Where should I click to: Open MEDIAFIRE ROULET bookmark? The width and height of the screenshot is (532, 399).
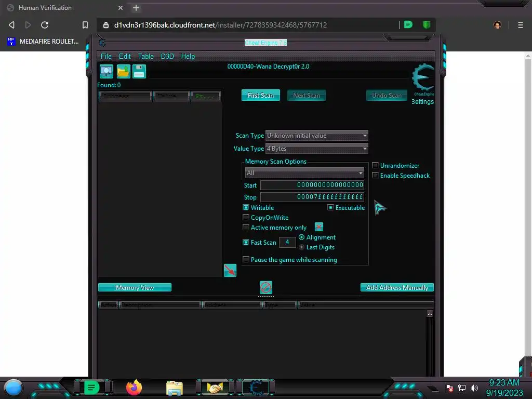point(43,42)
